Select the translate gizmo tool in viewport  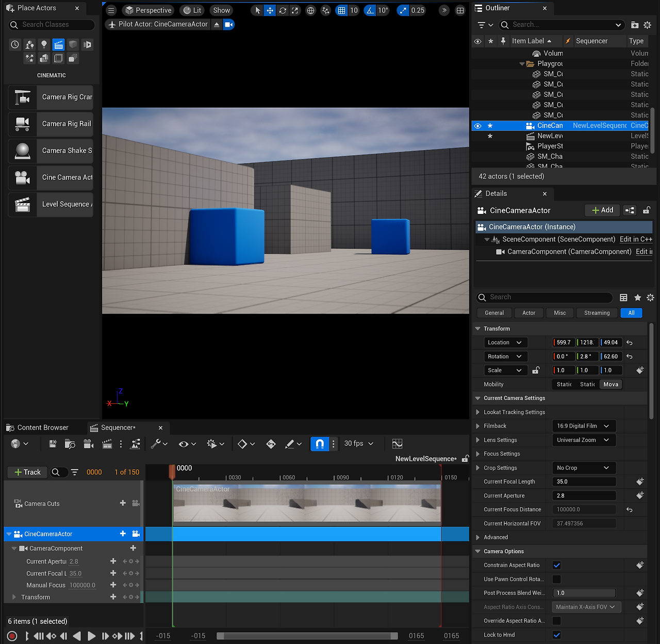tap(270, 10)
